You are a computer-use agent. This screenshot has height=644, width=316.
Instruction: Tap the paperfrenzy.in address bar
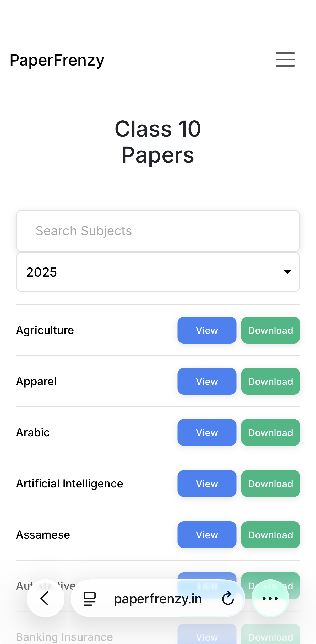[158, 599]
